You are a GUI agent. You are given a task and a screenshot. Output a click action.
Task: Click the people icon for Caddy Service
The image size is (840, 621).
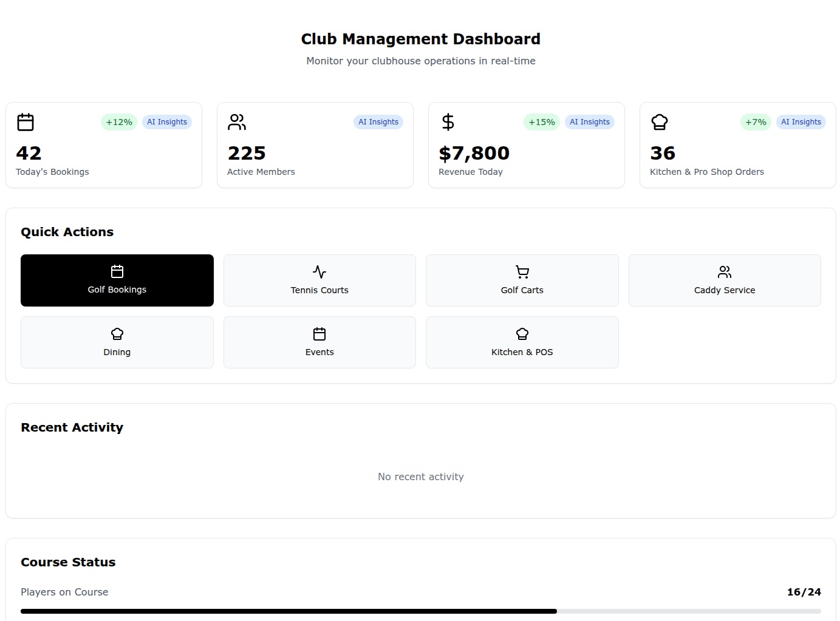tap(725, 272)
